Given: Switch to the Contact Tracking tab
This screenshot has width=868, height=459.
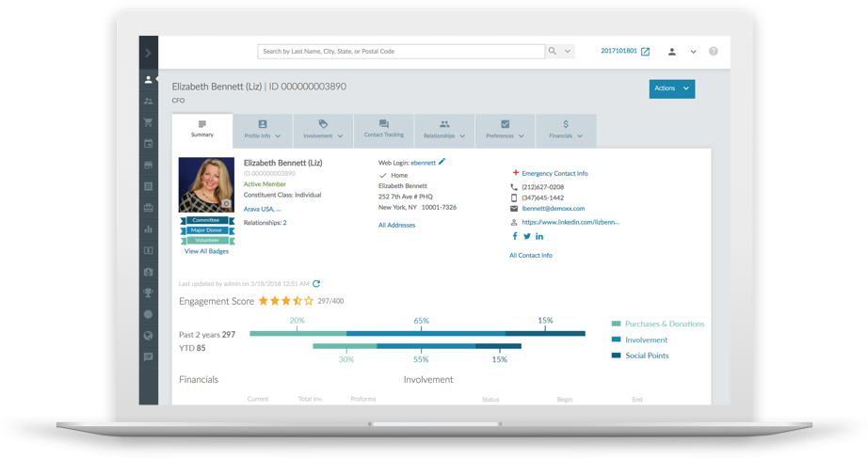Looking at the screenshot, I should pyautogui.click(x=383, y=130).
